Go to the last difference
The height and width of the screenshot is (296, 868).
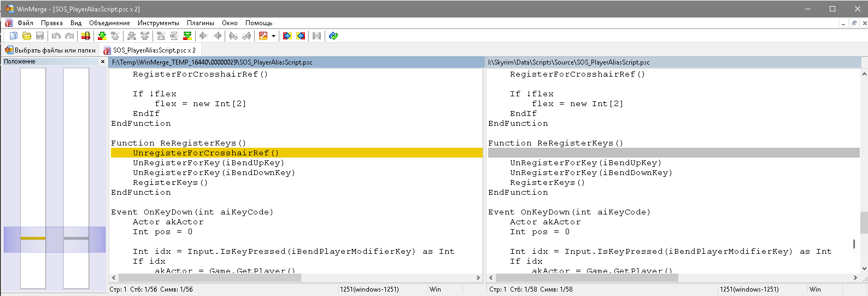coord(187,36)
